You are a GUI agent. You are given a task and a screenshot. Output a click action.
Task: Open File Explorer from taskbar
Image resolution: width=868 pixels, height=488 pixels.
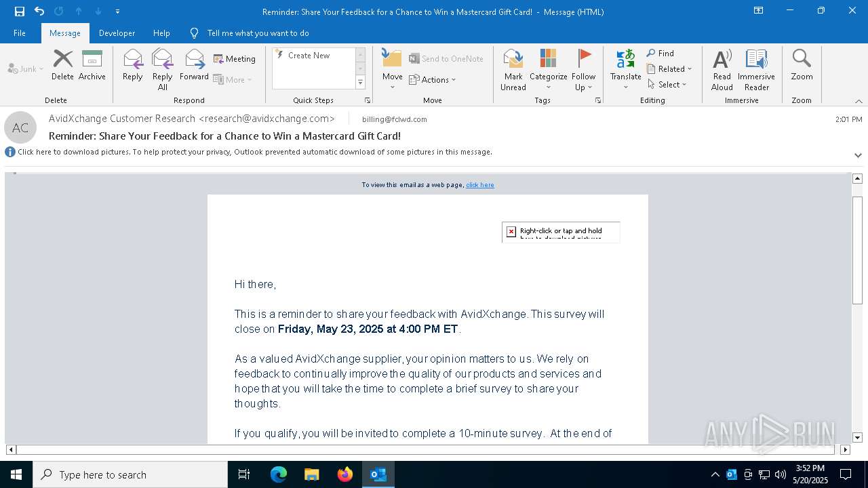pos(311,474)
